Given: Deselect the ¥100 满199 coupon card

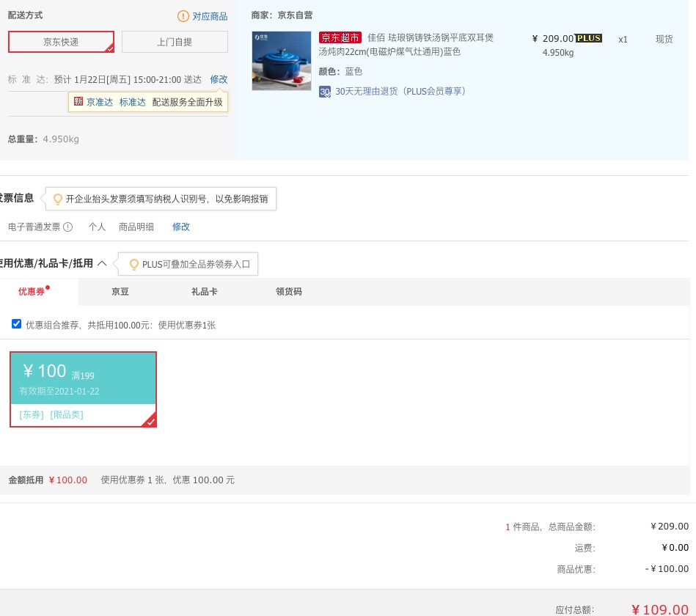Looking at the screenshot, I should pos(83,389).
